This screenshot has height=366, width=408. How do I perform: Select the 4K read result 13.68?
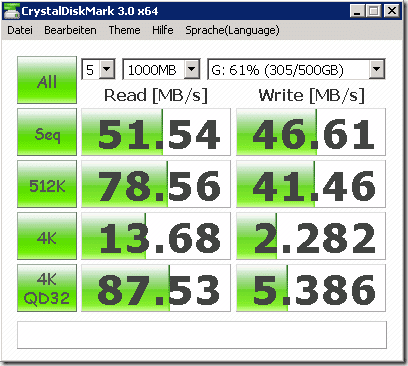[156, 236]
